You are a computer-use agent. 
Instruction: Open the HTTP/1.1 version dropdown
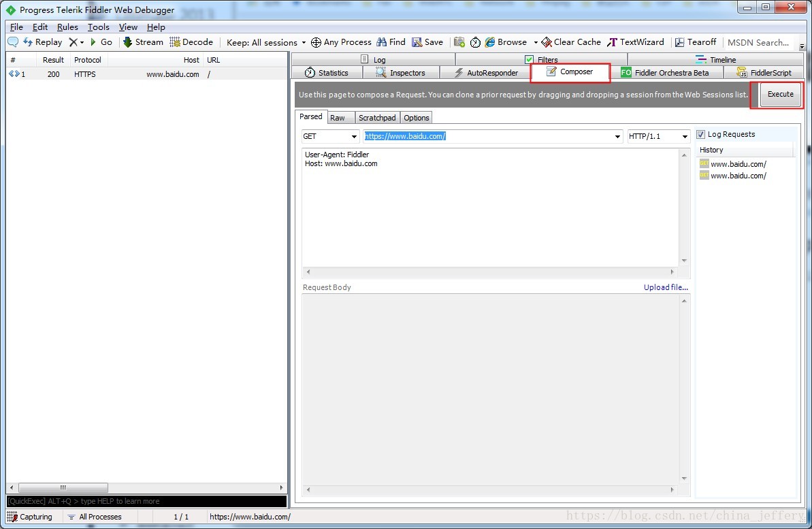coord(658,136)
